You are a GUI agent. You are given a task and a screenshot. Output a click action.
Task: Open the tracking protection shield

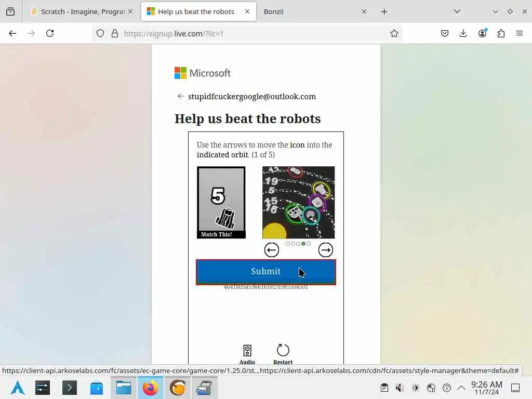(x=100, y=33)
